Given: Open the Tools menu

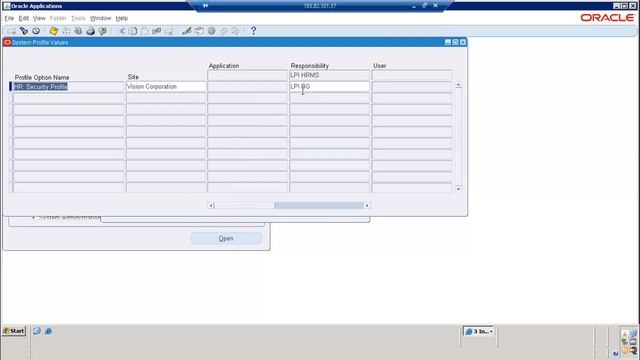Looking at the screenshot, I should click(78, 18).
